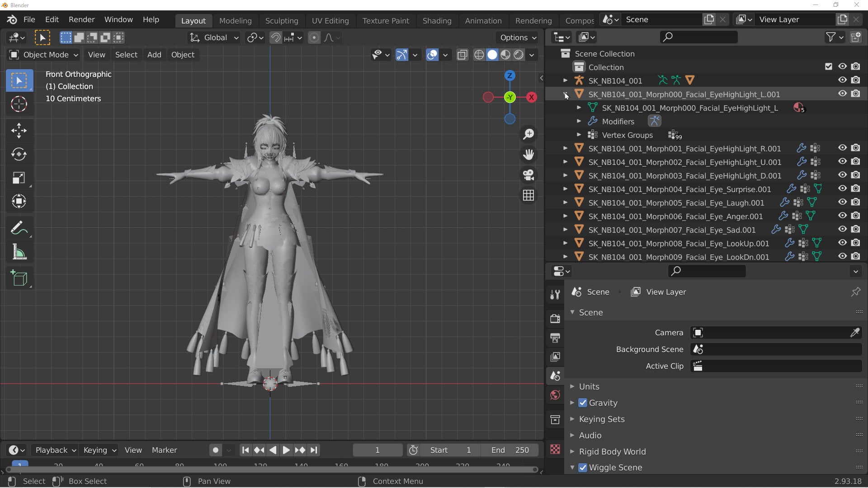Activate the Annotate pencil tool
868x488 pixels.
(19, 228)
